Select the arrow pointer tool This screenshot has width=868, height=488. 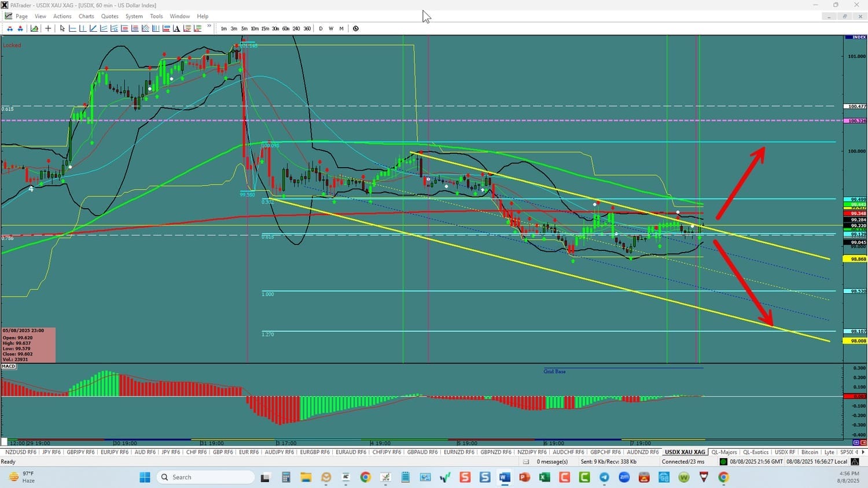[62, 28]
